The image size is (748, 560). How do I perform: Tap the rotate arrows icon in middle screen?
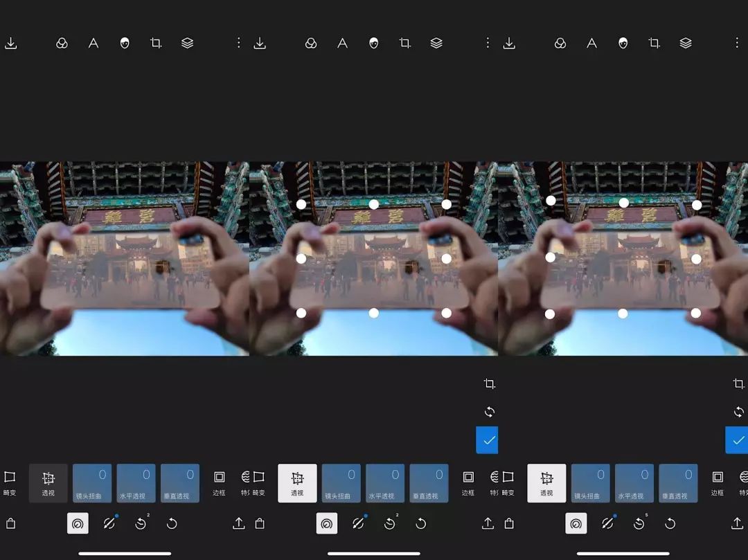tap(490, 412)
